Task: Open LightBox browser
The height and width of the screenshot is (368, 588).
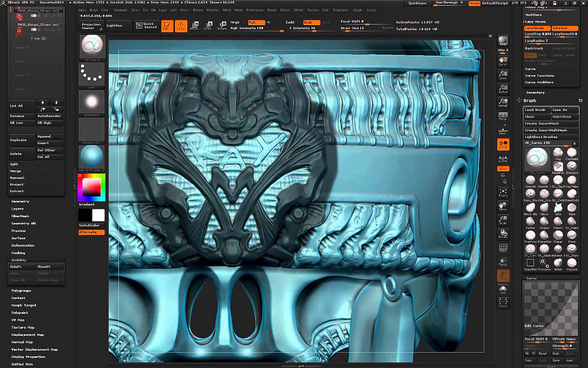Action: click(118, 26)
